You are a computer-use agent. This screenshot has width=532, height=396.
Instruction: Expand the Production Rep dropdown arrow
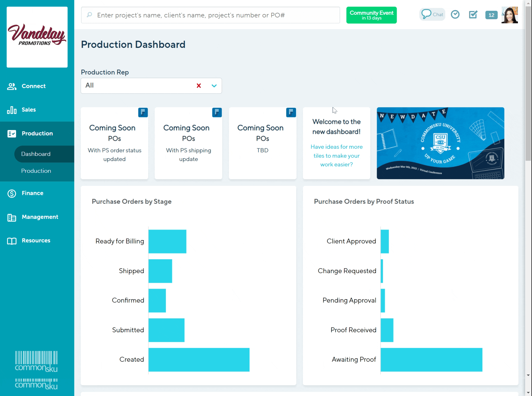214,86
